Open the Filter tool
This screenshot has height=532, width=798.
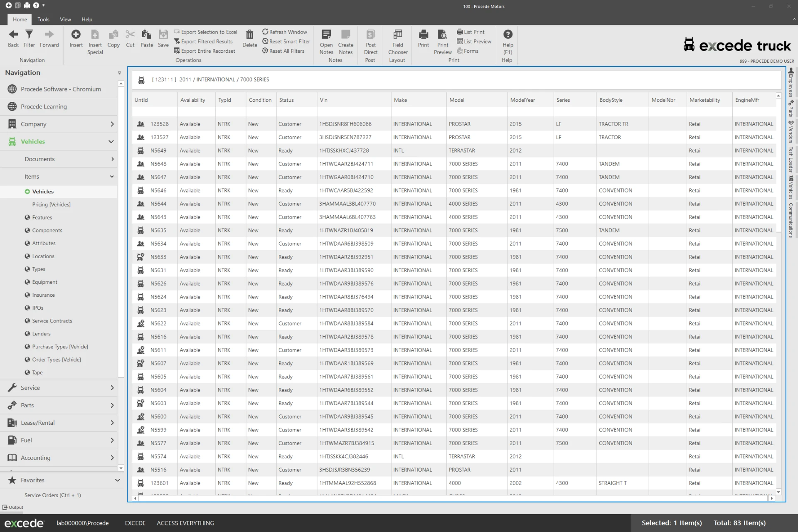click(x=29, y=38)
